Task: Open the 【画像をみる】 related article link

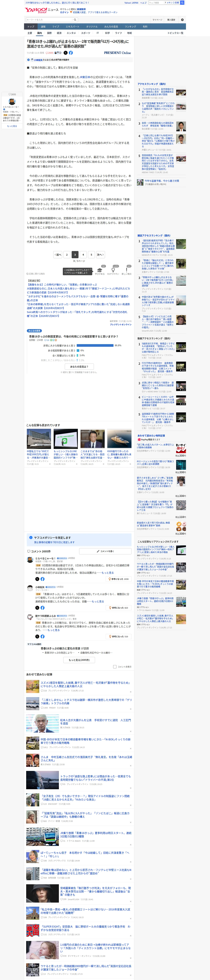Action: point(62,285)
